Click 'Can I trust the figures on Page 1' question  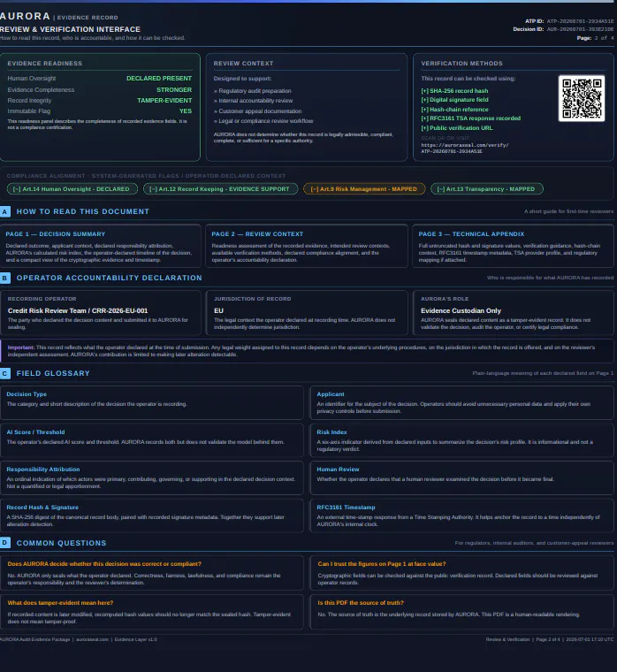point(381,564)
